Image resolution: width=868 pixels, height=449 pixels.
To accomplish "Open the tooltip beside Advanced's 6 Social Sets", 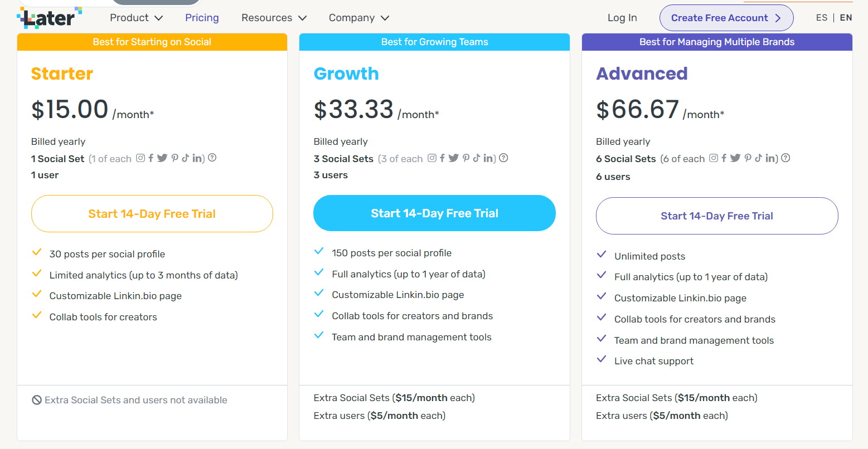I will click(x=785, y=158).
